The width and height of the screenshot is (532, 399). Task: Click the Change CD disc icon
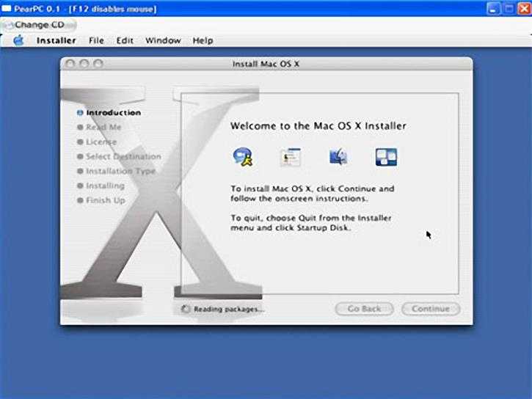click(10, 25)
